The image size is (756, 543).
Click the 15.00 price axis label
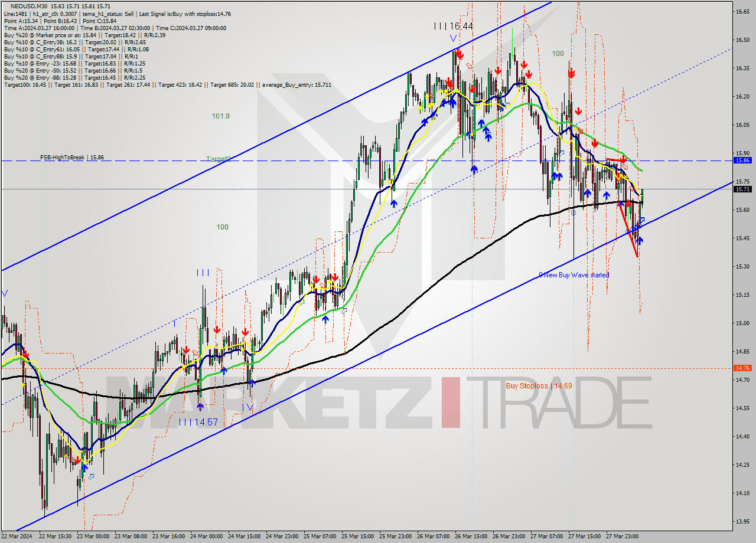click(742, 323)
